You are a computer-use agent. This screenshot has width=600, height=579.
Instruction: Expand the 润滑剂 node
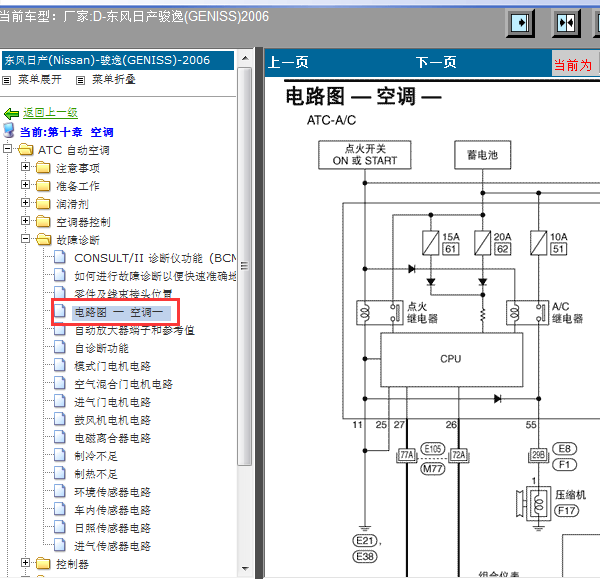pyautogui.click(x=25, y=202)
